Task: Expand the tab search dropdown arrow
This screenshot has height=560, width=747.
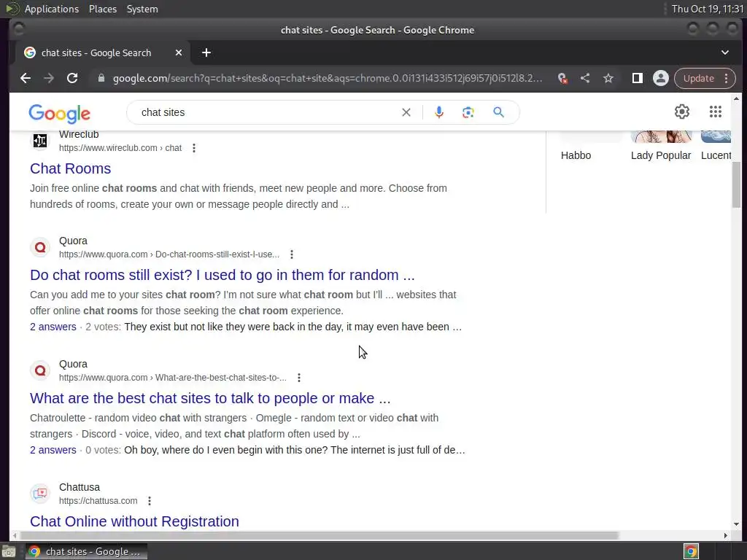Action: [724, 52]
